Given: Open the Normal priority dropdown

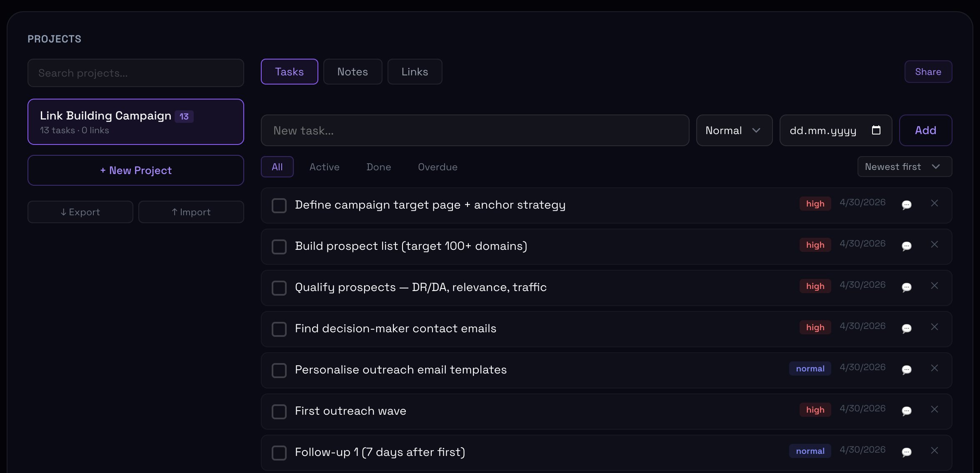Looking at the screenshot, I should pyautogui.click(x=734, y=130).
